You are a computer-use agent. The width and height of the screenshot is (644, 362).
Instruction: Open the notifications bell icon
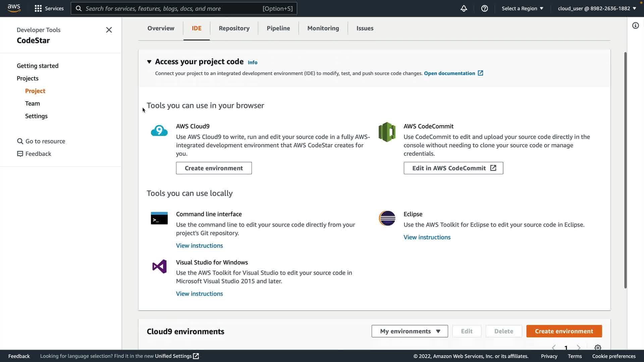coord(464,8)
